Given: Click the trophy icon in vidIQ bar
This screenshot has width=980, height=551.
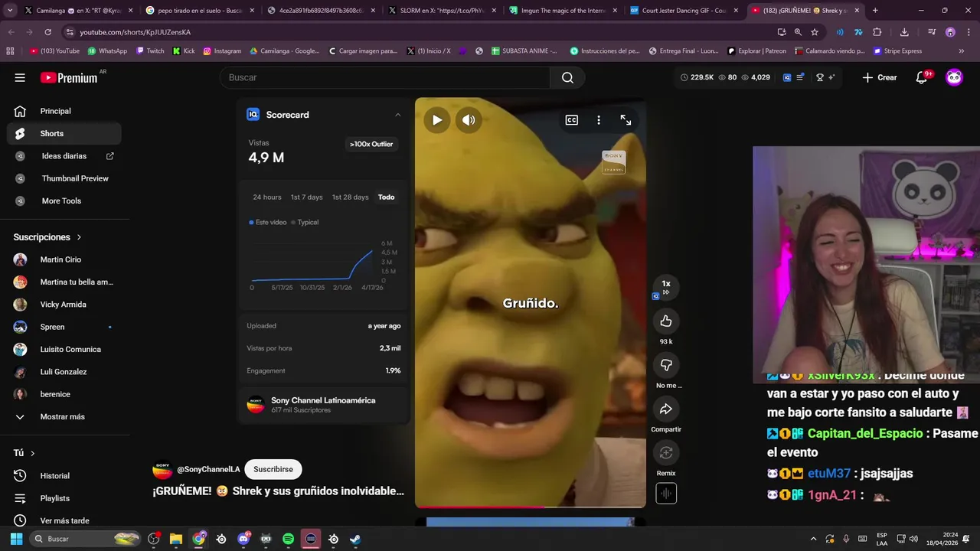Looking at the screenshot, I should (819, 77).
